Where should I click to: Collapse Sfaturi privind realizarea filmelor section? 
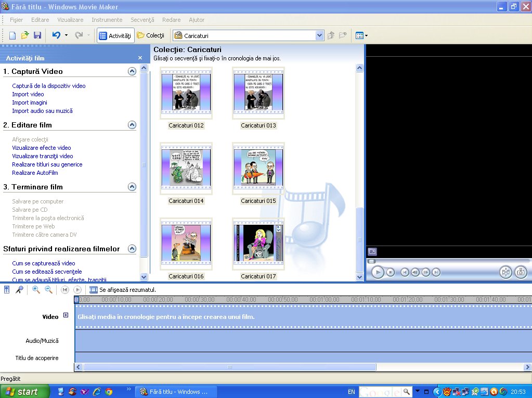point(132,249)
